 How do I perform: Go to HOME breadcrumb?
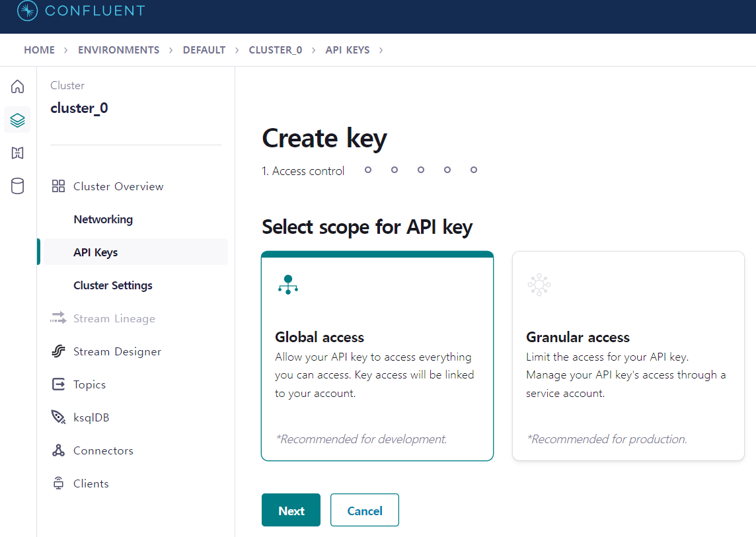tap(40, 50)
